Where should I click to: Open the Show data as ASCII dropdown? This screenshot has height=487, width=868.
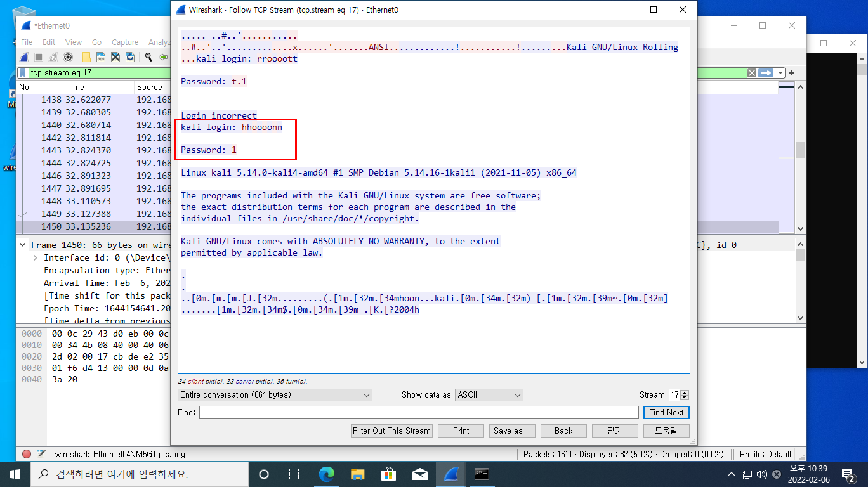[489, 394]
